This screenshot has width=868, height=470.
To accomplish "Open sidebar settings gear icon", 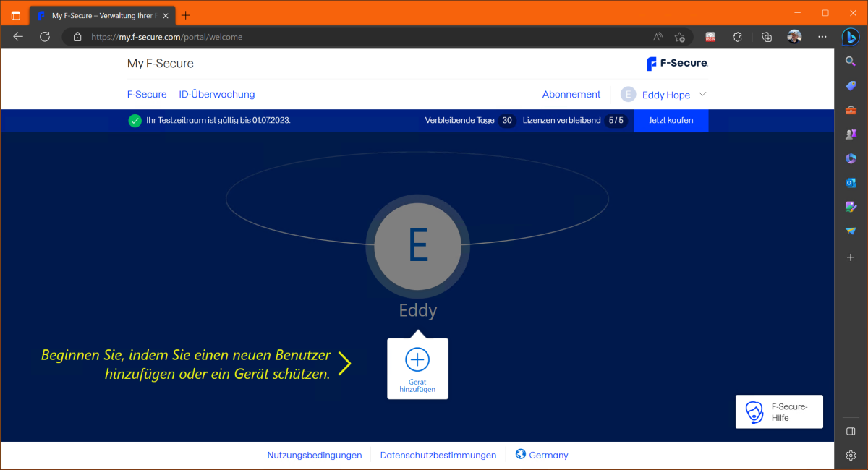I will [x=851, y=456].
